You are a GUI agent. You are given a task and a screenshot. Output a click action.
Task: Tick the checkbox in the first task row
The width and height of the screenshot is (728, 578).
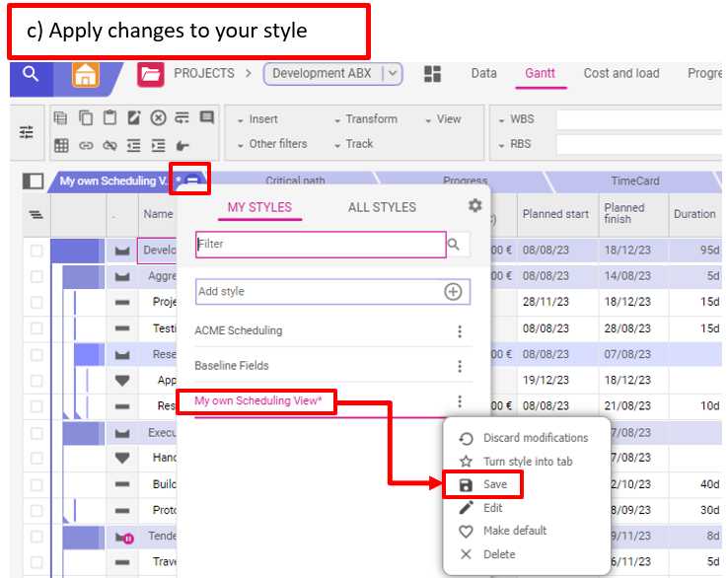[36, 251]
